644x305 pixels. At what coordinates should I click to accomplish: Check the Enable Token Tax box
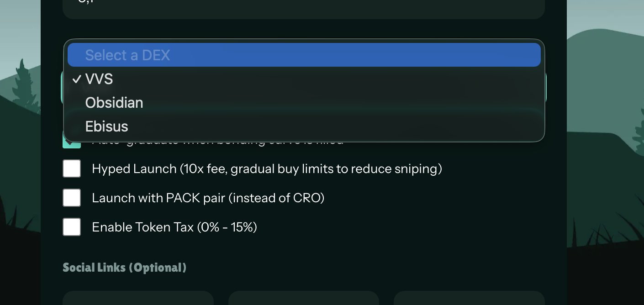click(72, 227)
